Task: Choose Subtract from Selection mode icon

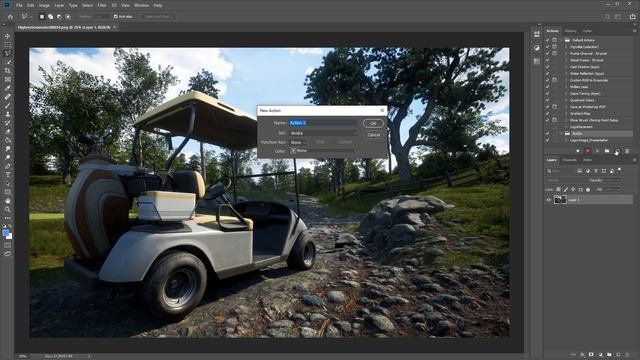Action: [59, 17]
